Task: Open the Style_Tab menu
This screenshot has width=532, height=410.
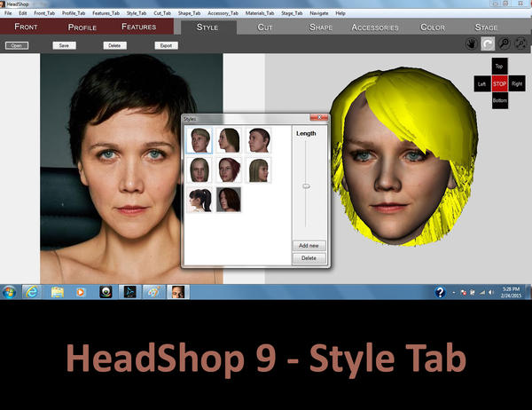Action: [x=137, y=13]
